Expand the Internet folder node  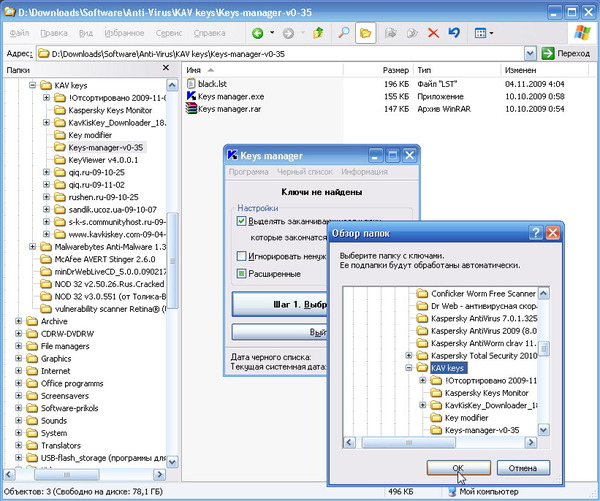point(18,370)
